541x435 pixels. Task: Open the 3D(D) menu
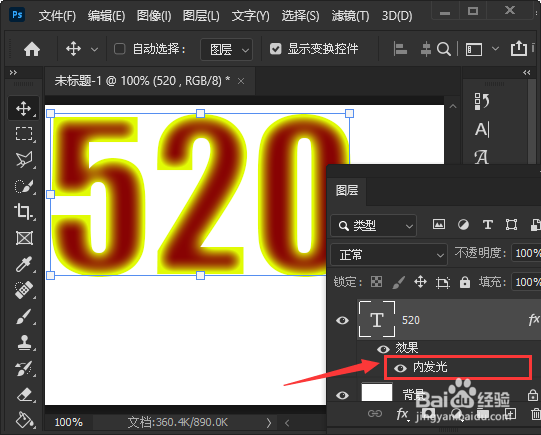397,16
